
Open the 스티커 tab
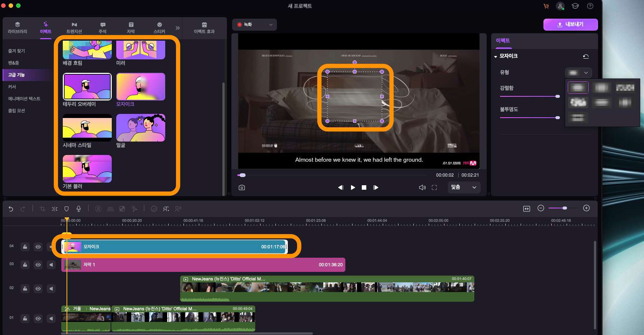click(x=159, y=28)
